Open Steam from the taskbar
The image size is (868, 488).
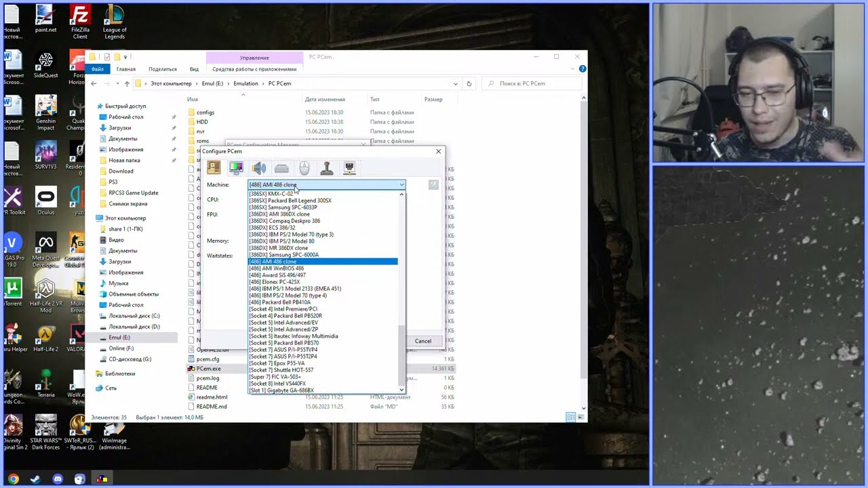(35, 479)
